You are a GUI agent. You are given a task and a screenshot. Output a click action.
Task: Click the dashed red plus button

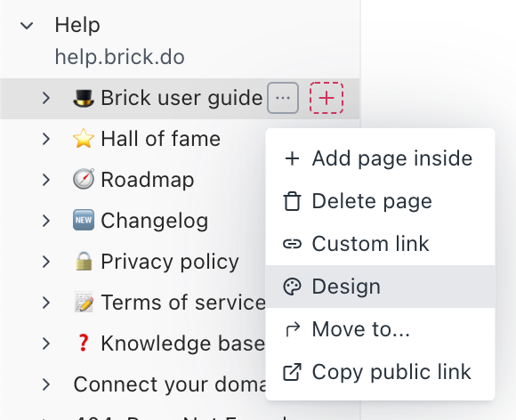pos(327,98)
